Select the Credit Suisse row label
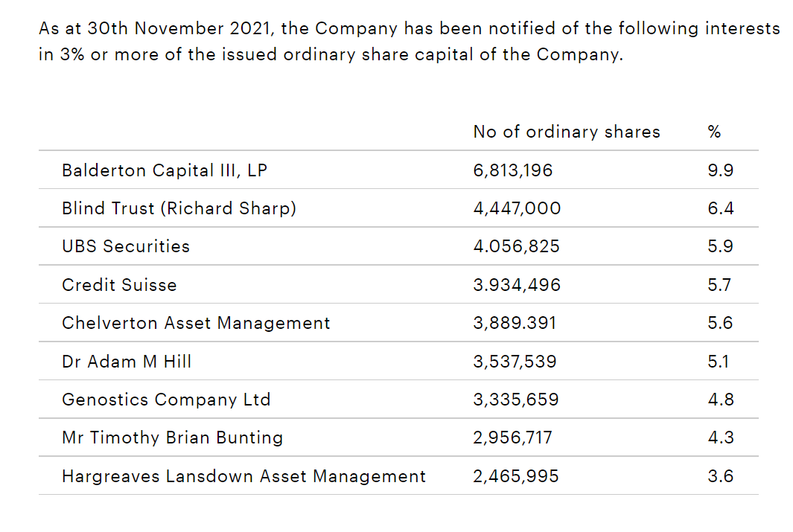The image size is (793, 532). pos(119,285)
